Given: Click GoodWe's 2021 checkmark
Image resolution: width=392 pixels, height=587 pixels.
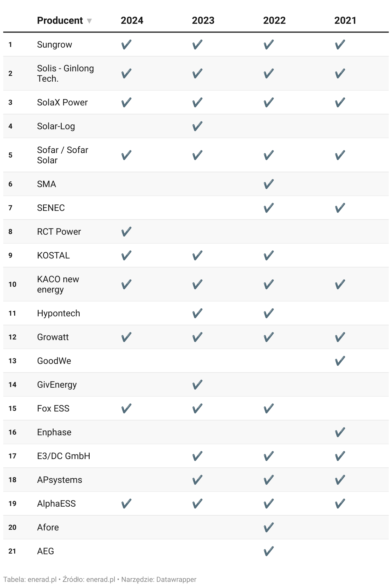Looking at the screenshot, I should 340,361.
